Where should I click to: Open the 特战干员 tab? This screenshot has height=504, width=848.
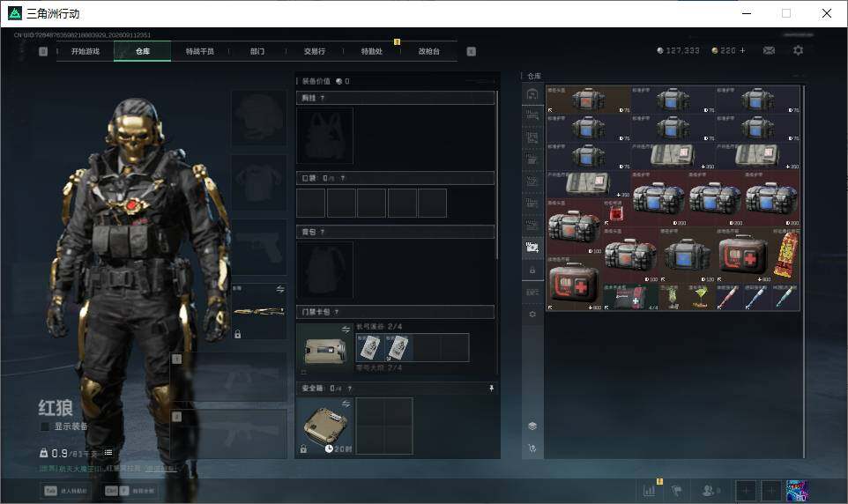(x=199, y=51)
